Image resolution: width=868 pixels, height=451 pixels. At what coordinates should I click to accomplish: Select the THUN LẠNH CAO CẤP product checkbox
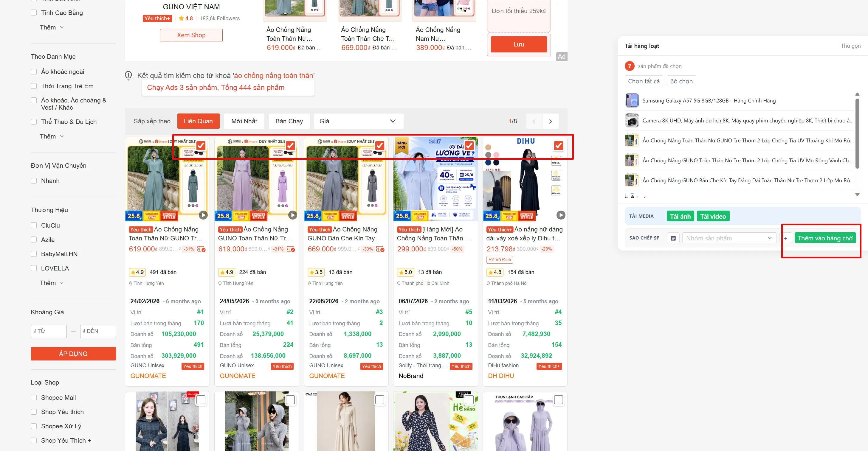558,400
